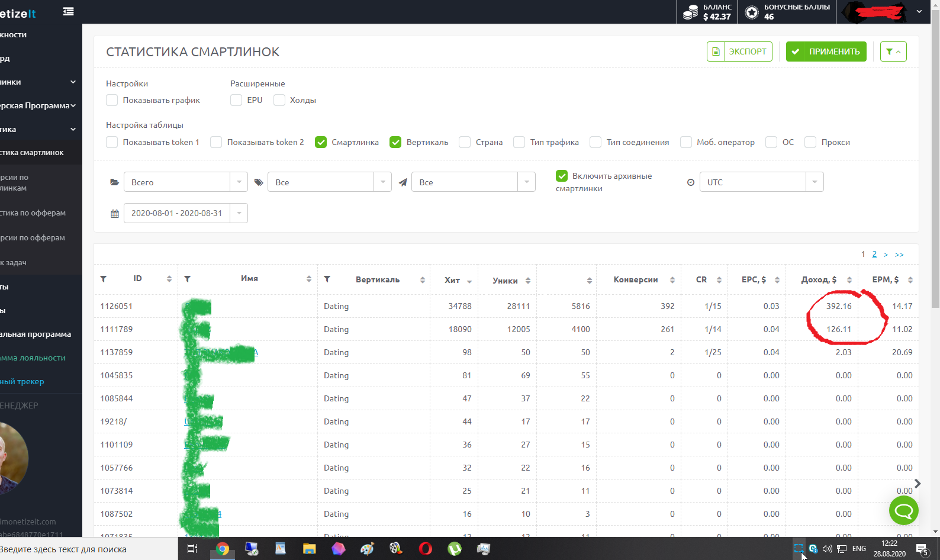This screenshot has width=940, height=560.
Task: Jump to last page link
Action: point(899,255)
